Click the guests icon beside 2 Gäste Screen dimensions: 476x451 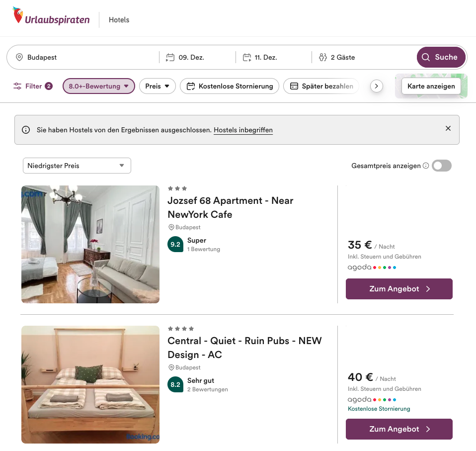[x=323, y=57]
